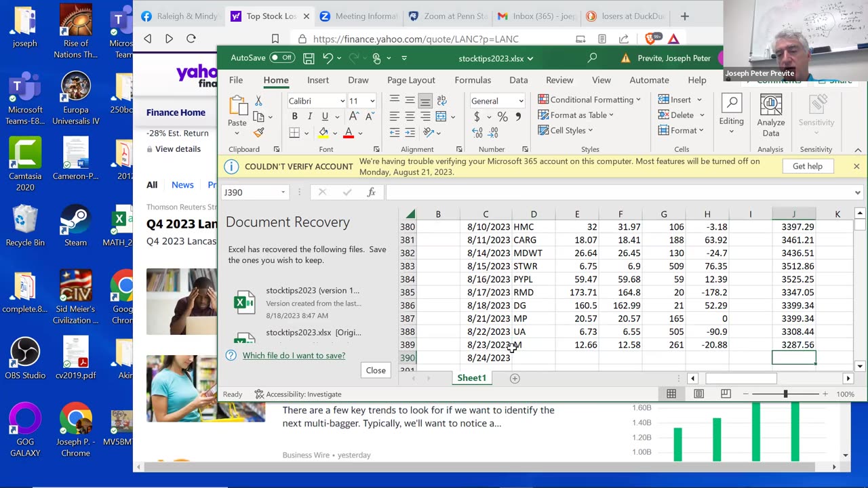Decrease font size with the smaller A

coord(370,117)
